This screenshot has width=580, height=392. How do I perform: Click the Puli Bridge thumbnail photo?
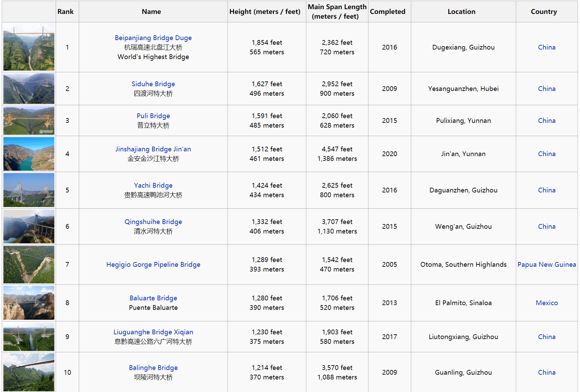[x=29, y=120]
